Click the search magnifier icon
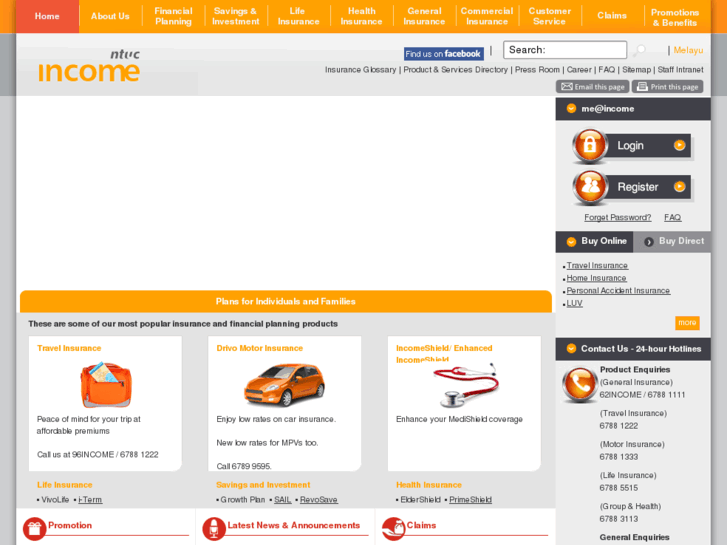This screenshot has height=545, width=727. tap(640, 50)
